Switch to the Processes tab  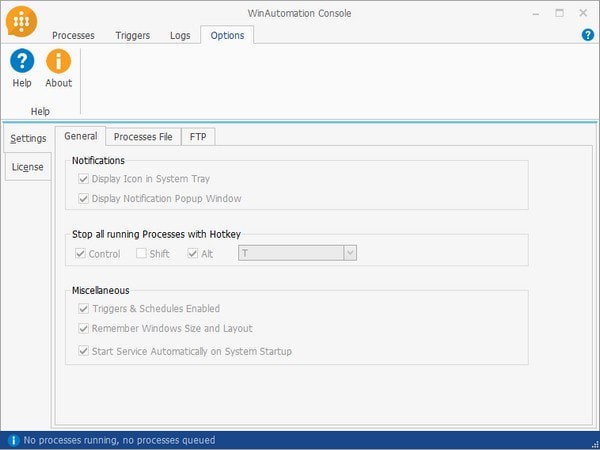73,35
